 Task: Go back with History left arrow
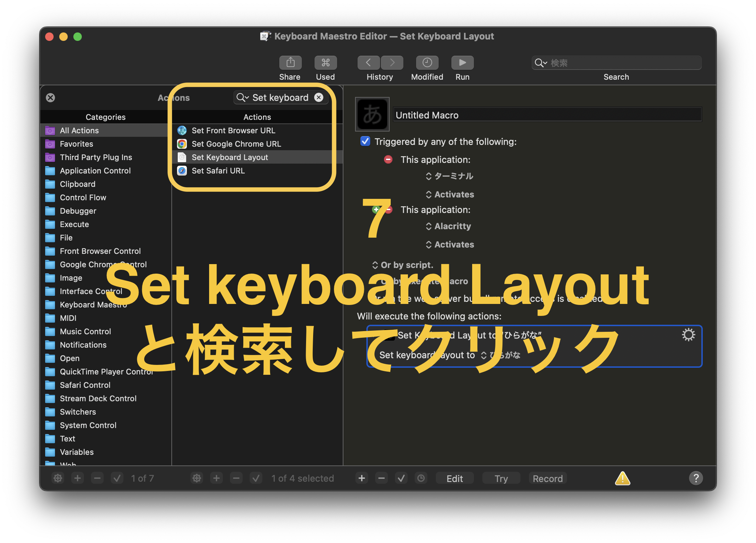368,63
